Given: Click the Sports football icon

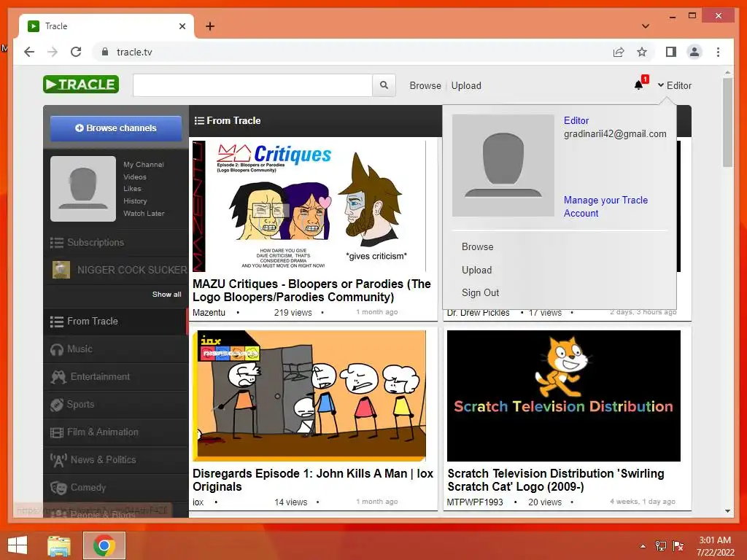Looking at the screenshot, I should [x=57, y=405].
